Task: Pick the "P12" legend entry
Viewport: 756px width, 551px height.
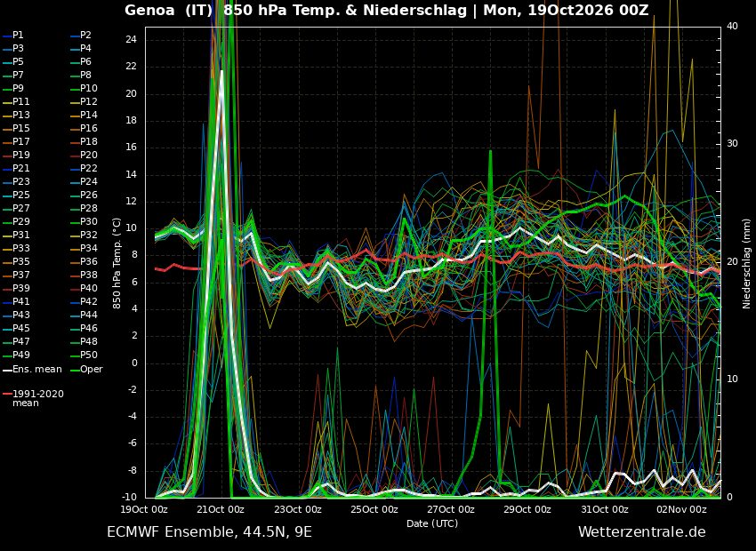Action: click(x=84, y=101)
